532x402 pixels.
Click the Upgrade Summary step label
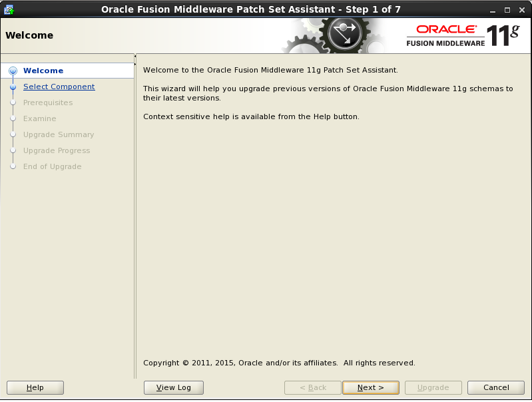point(59,134)
